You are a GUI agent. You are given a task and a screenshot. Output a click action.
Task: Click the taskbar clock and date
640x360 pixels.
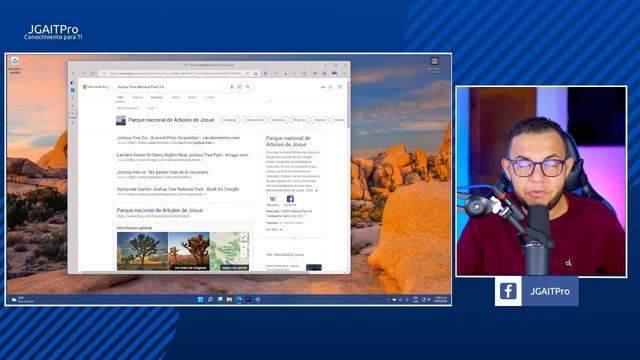coord(440,300)
